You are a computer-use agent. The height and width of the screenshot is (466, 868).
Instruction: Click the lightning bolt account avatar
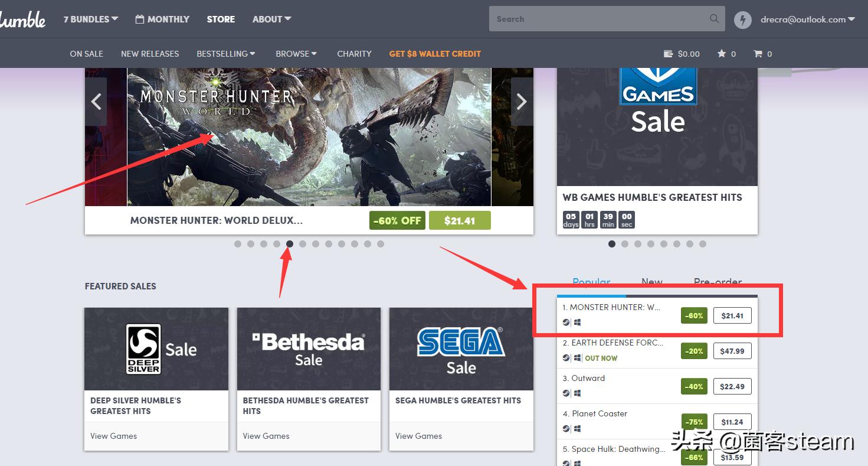tap(743, 19)
